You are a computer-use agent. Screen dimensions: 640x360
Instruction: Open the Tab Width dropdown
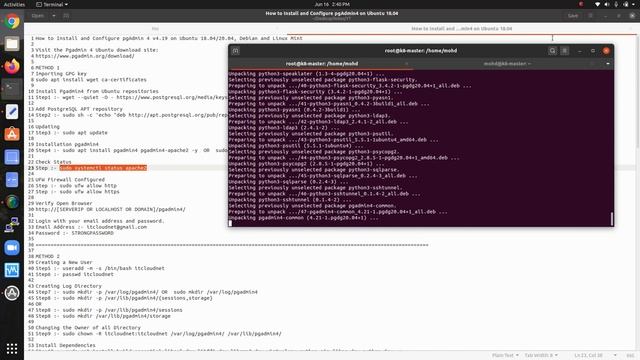541,356
